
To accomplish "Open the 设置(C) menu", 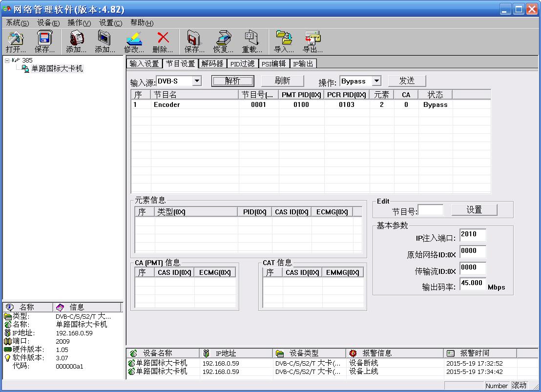I will (x=111, y=23).
